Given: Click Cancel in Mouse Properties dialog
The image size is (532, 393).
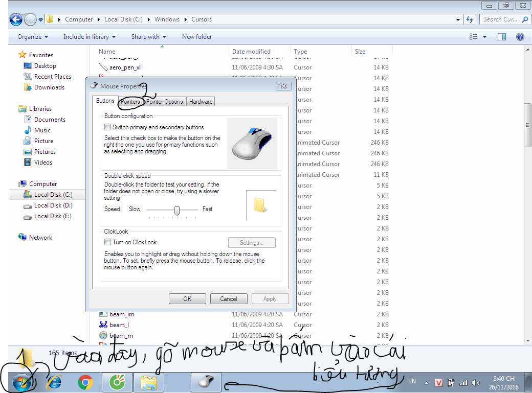Looking at the screenshot, I should point(229,299).
